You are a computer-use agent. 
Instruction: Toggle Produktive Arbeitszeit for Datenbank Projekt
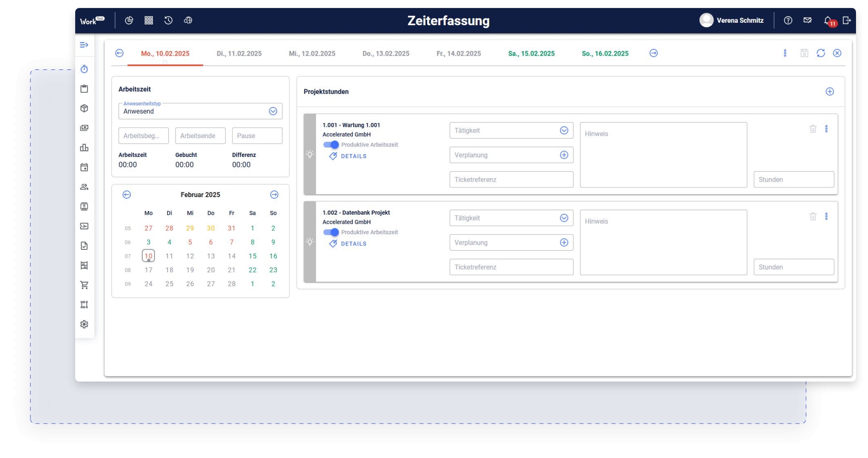pyautogui.click(x=331, y=232)
